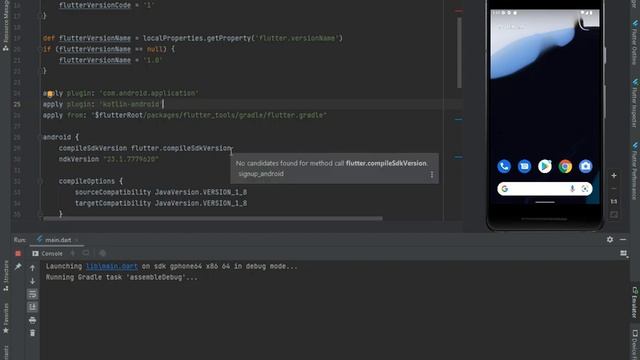Pin the Run tab with pin icon
The height and width of the screenshot is (360, 640).
[x=18, y=267]
